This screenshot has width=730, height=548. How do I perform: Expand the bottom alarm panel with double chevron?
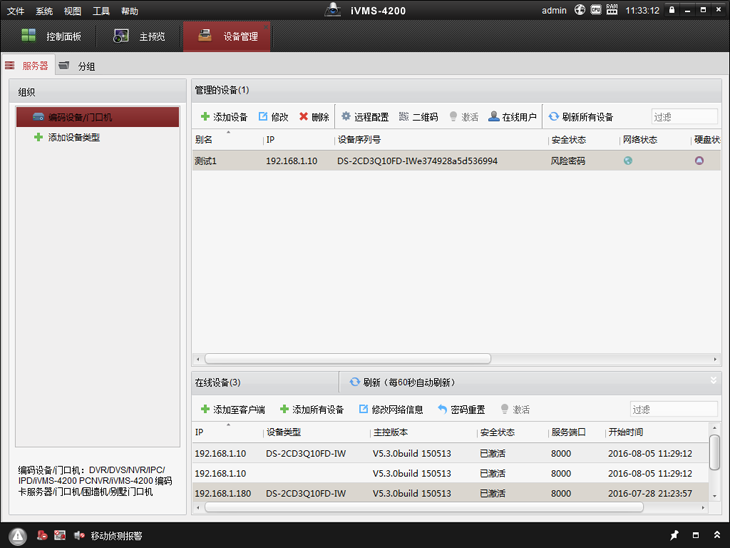click(x=716, y=536)
